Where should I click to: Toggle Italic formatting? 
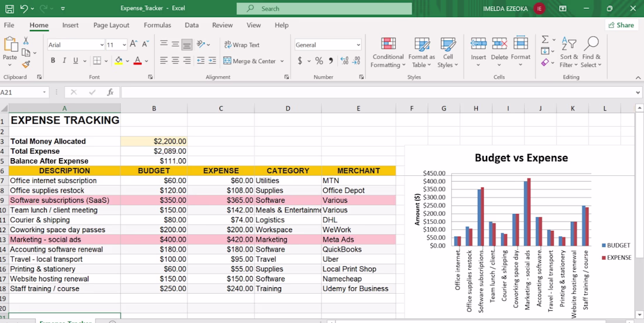pos(64,60)
